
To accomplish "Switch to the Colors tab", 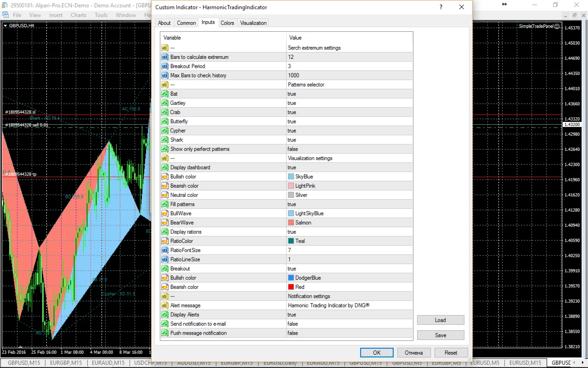I will point(227,23).
